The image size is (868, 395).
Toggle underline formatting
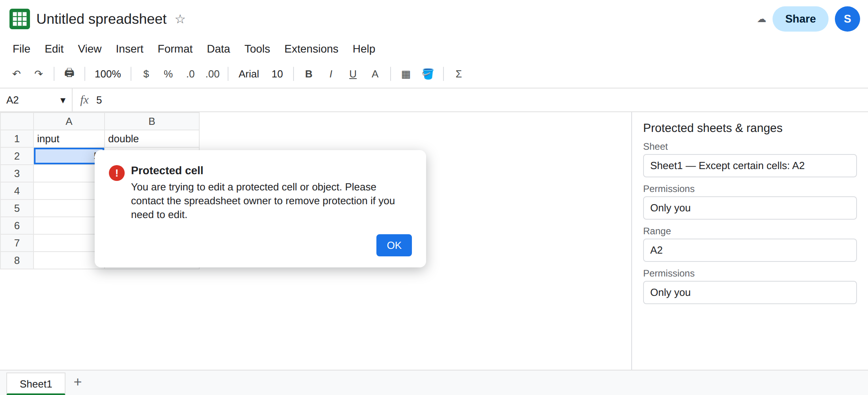click(x=353, y=74)
